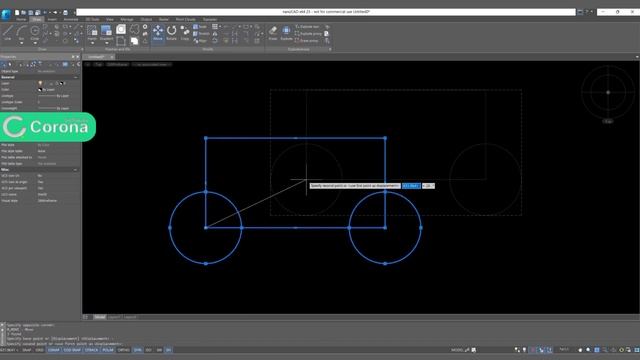This screenshot has height=360, width=640.
Task: Choose the Hatch tool in ribbon
Action: click(92, 31)
